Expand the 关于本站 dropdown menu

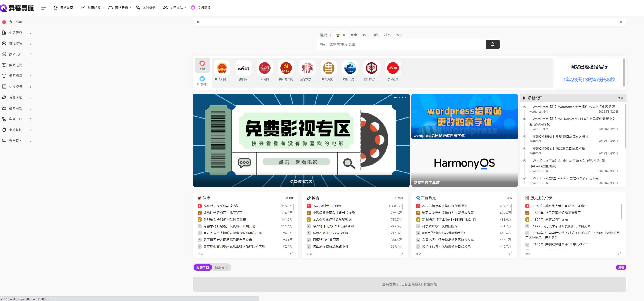pyautogui.click(x=175, y=8)
